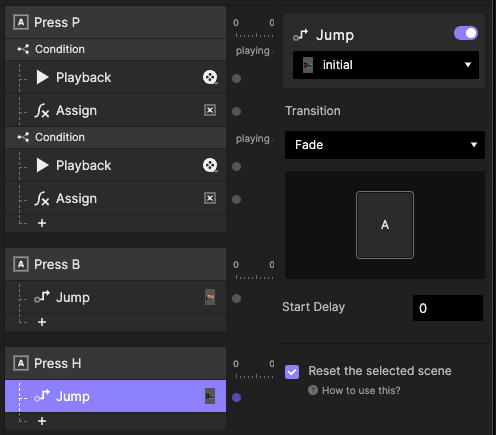This screenshot has height=435, width=496.
Task: Open the initial scene dropdown
Action: click(386, 65)
